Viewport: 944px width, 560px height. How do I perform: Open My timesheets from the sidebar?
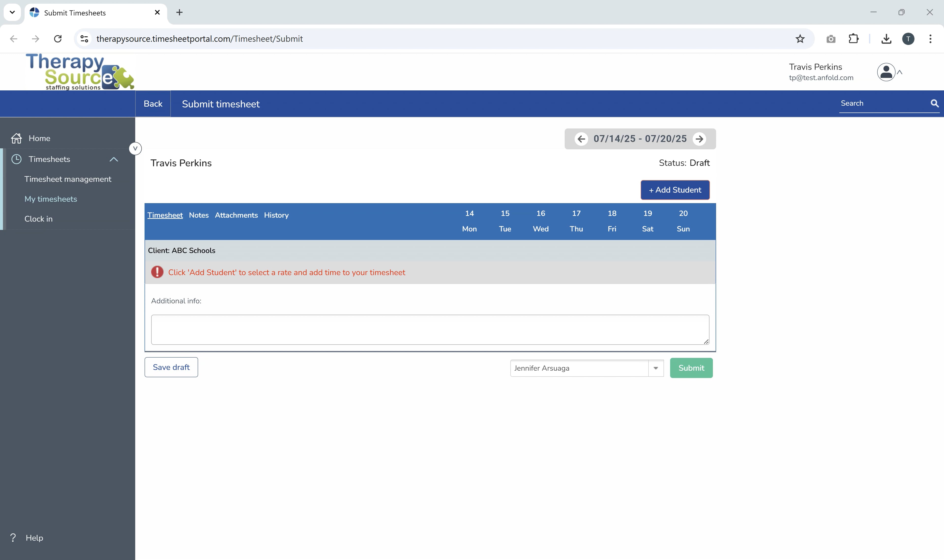pos(51,199)
